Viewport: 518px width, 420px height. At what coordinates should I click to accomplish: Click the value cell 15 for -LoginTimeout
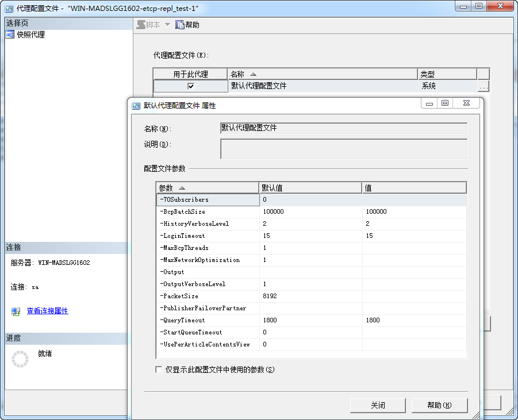(x=415, y=236)
